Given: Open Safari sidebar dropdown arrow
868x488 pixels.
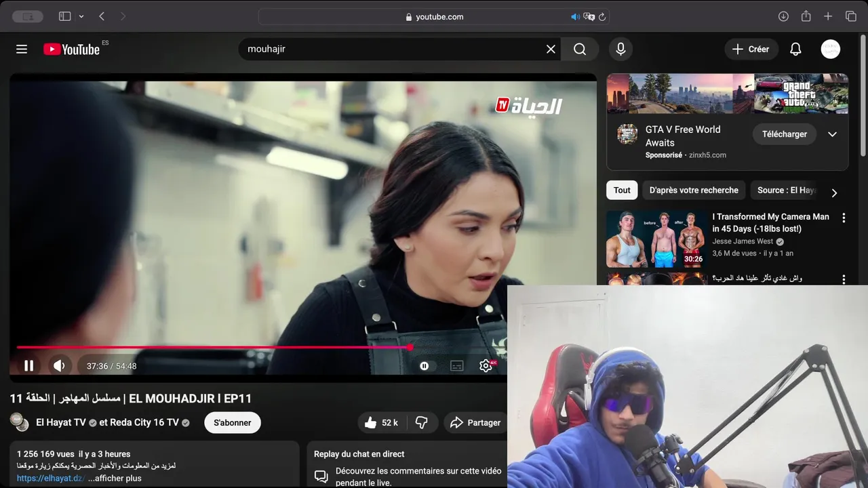Looking at the screenshot, I should pyautogui.click(x=81, y=16).
